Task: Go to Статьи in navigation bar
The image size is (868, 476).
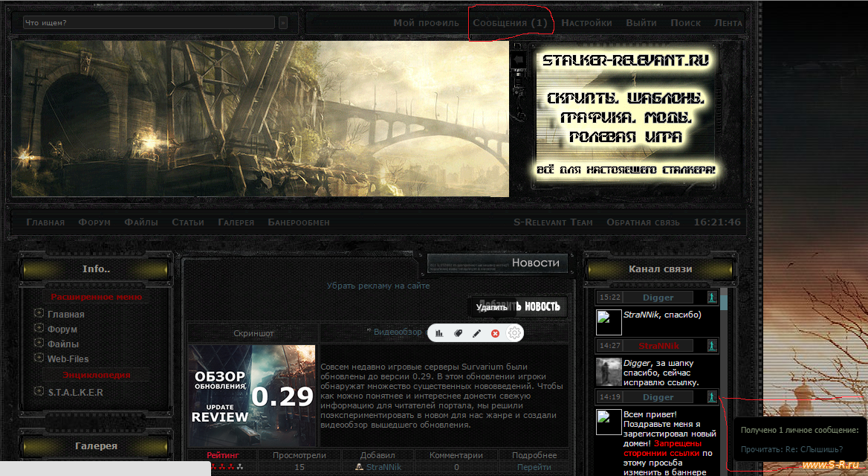Action: (188, 222)
